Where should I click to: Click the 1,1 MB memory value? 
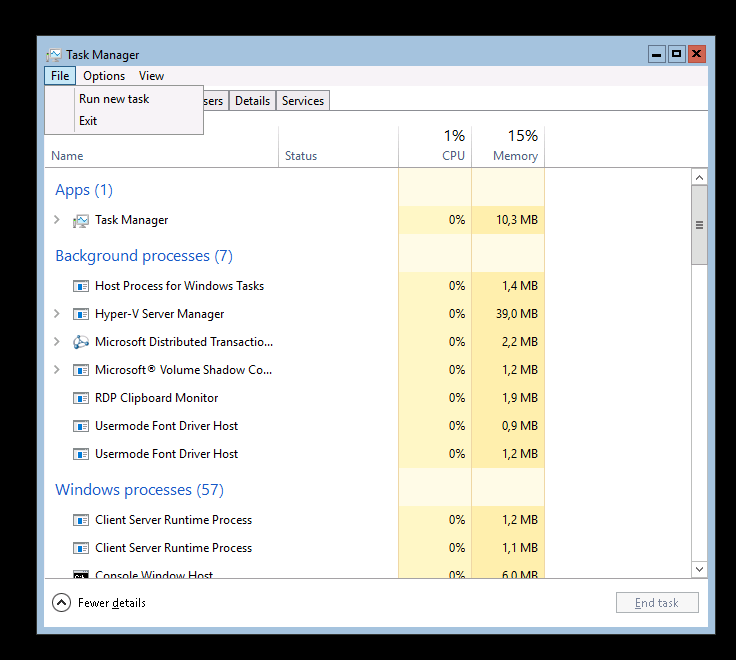click(x=520, y=548)
